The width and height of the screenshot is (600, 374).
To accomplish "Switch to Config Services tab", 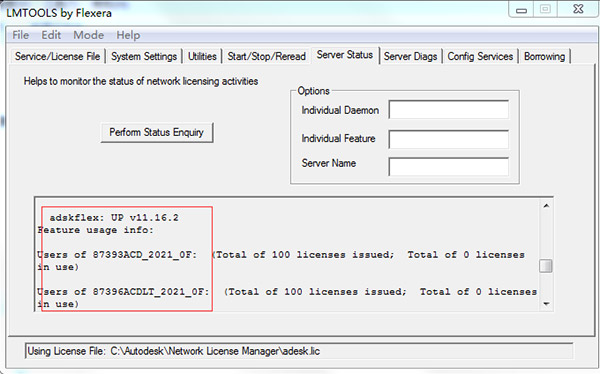I will click(480, 56).
